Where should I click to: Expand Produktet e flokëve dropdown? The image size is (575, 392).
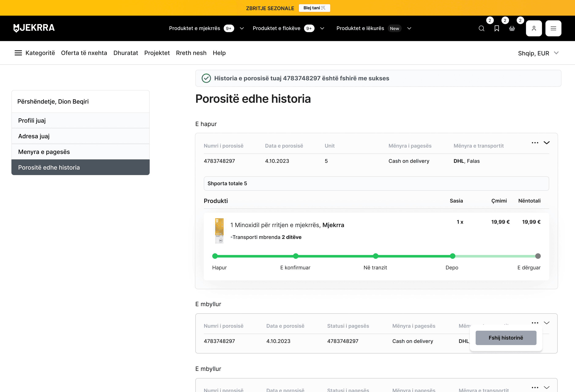[x=322, y=29]
